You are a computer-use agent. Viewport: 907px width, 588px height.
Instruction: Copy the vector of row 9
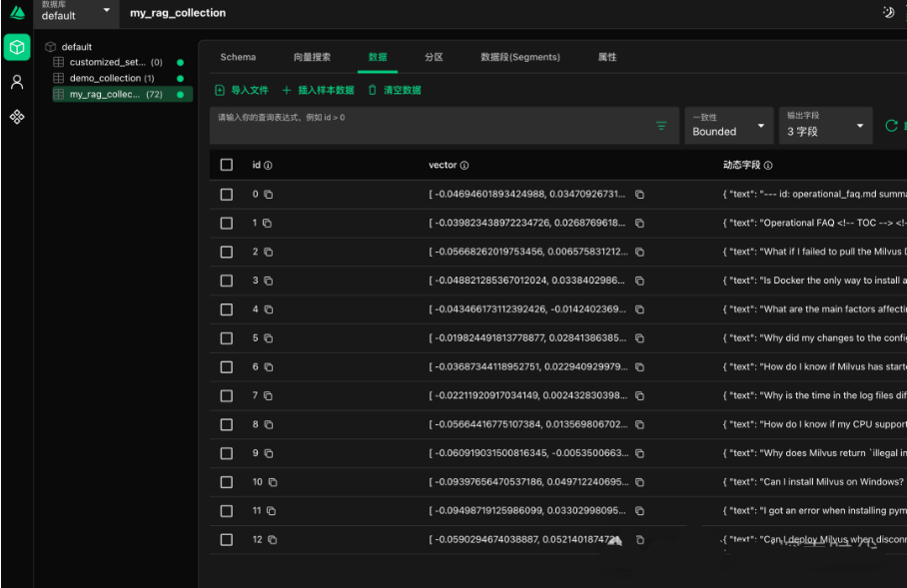coord(639,453)
